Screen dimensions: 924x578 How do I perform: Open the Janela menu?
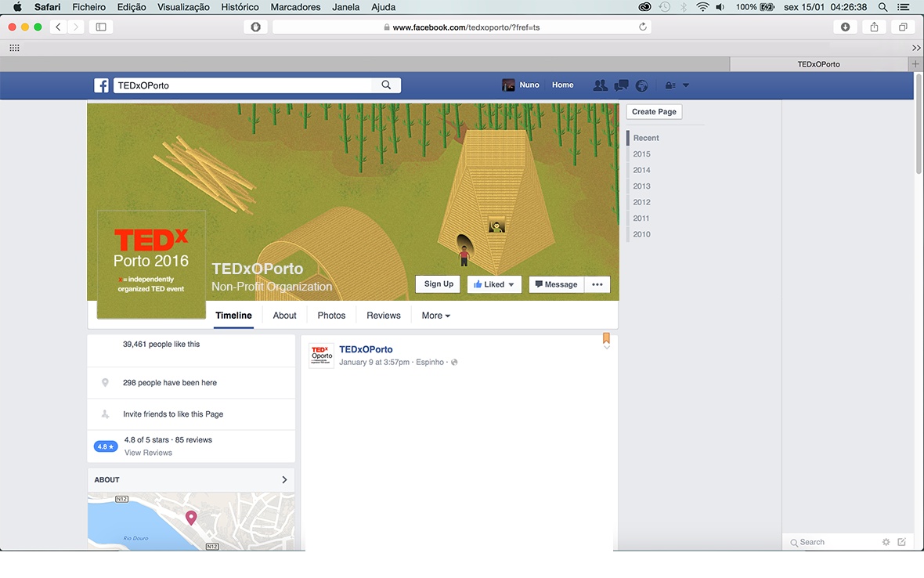[346, 7]
